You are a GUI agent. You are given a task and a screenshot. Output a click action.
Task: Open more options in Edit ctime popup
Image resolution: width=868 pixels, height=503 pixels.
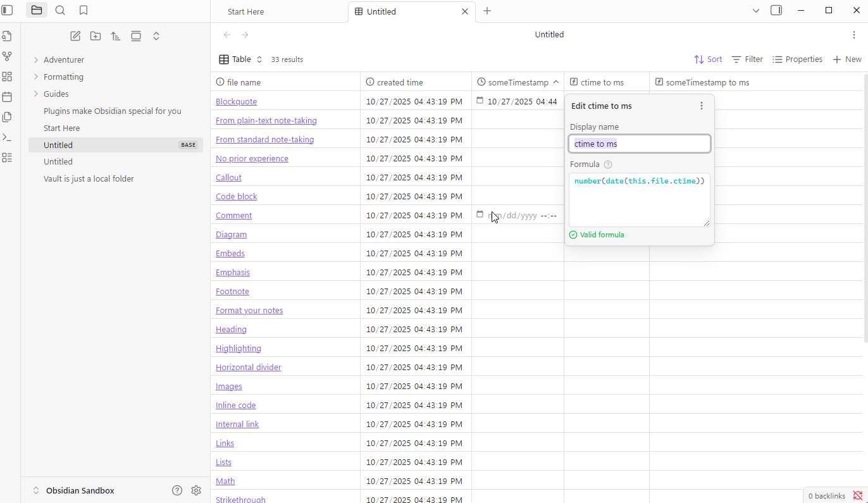coord(701,106)
